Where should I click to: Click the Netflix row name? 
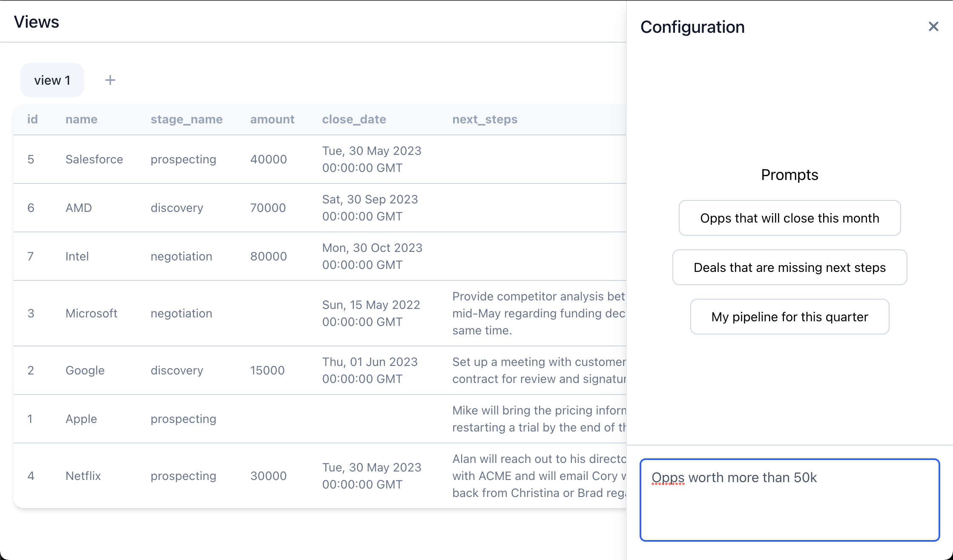[83, 476]
